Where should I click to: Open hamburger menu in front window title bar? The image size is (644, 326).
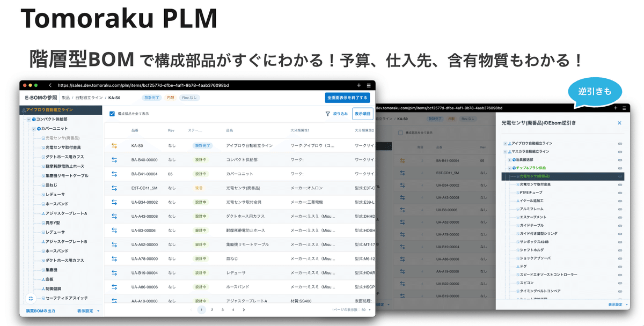pyautogui.click(x=369, y=85)
